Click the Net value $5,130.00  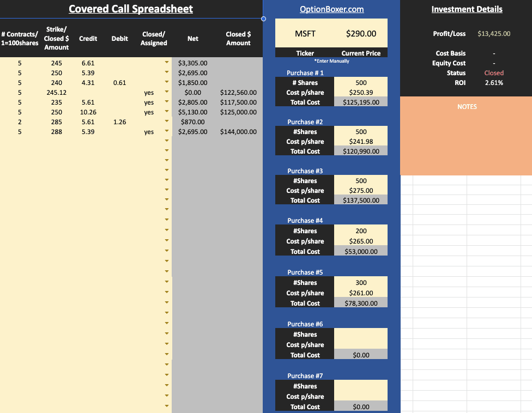click(x=193, y=112)
